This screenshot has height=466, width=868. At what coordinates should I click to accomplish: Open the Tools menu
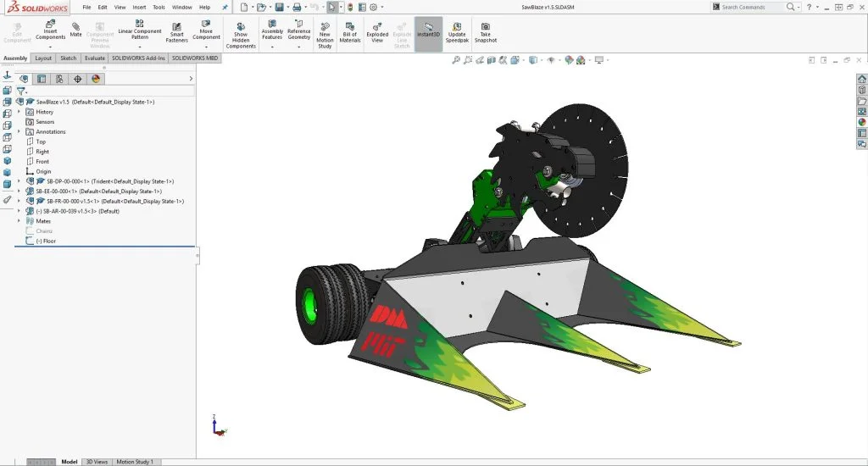[159, 7]
